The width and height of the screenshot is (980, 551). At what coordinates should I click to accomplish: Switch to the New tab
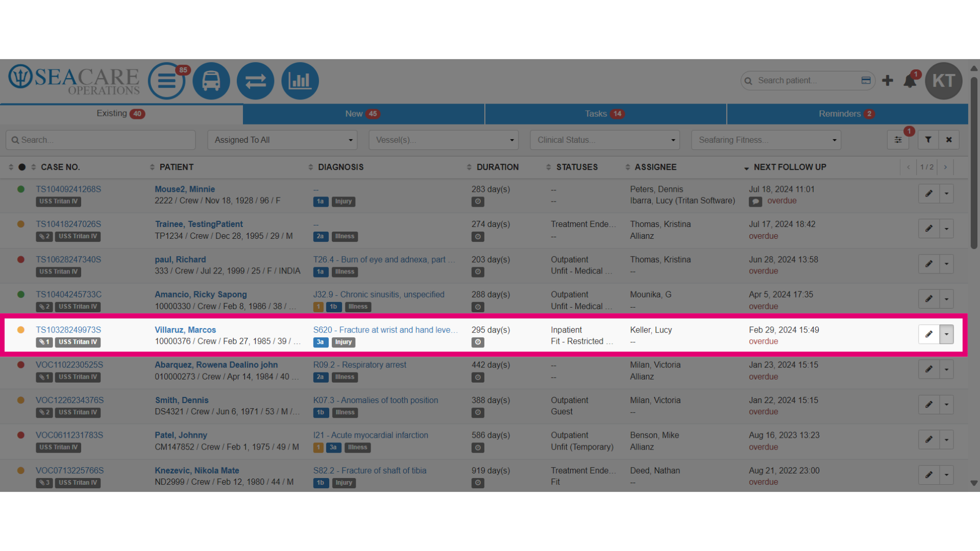[x=363, y=114]
